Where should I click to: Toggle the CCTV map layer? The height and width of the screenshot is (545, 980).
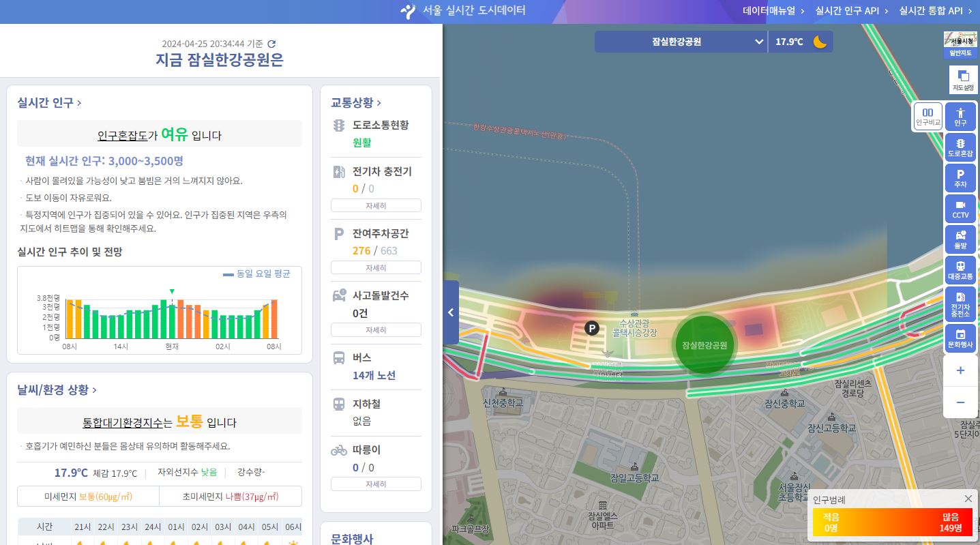[960, 209]
